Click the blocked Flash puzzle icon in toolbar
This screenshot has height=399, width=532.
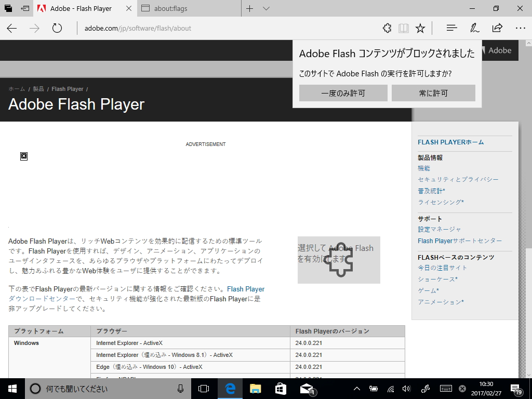(x=387, y=28)
